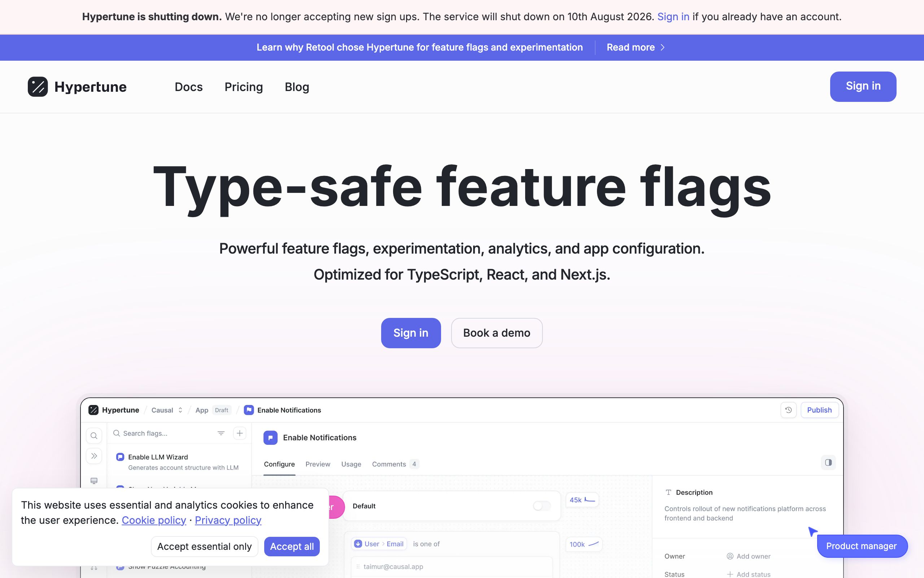This screenshot has width=924, height=578.
Task: Click flag icon next to Enable Notifications heading
Action: point(270,438)
